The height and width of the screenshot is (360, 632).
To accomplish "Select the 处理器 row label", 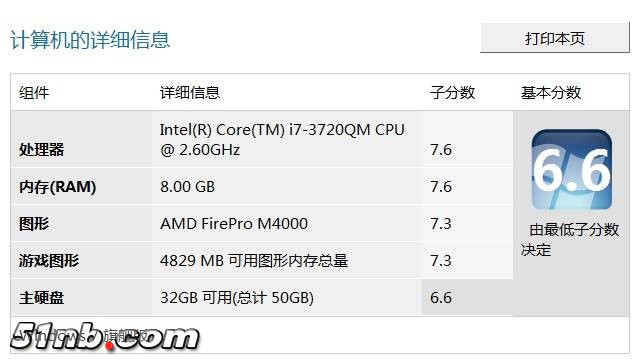I will pos(42,150).
